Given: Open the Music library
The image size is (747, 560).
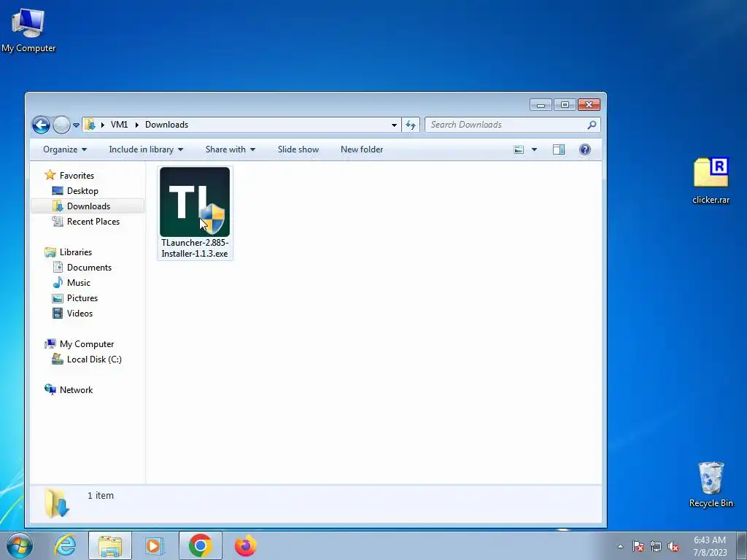Looking at the screenshot, I should tap(79, 283).
